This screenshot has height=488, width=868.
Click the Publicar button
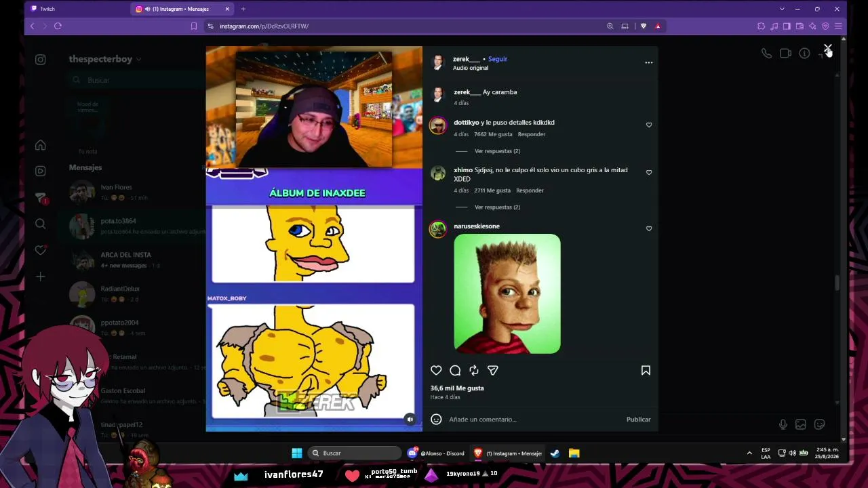(638, 420)
